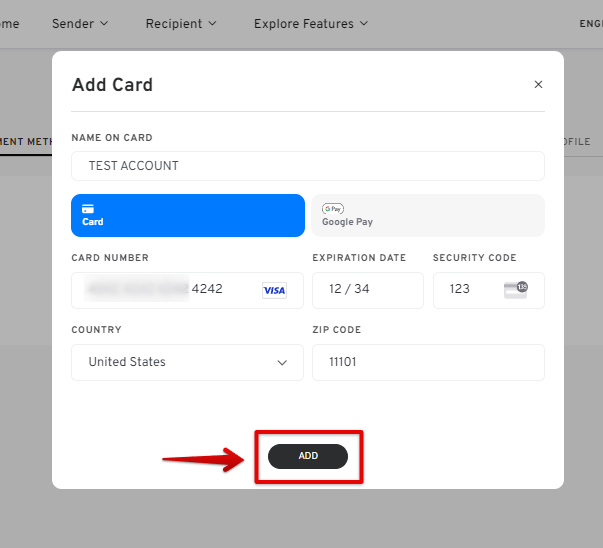Close the Add Card dialog with X icon
This screenshot has width=603, height=548.
[x=538, y=85]
